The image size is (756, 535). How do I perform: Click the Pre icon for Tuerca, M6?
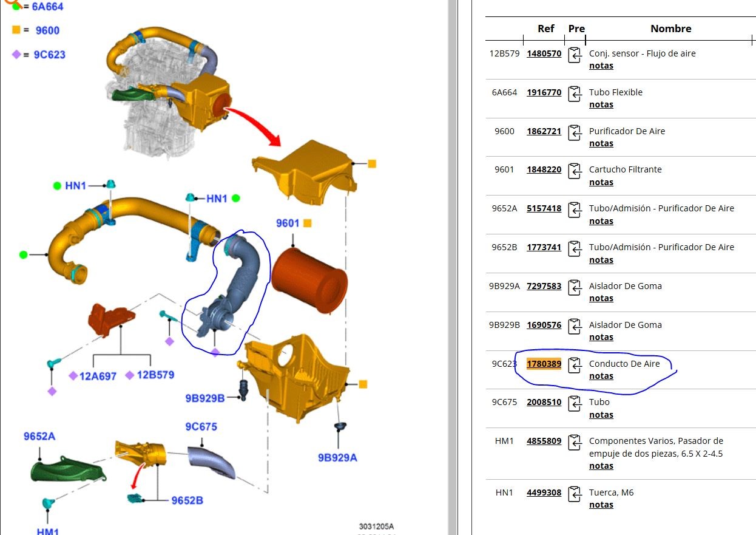pyautogui.click(x=574, y=494)
